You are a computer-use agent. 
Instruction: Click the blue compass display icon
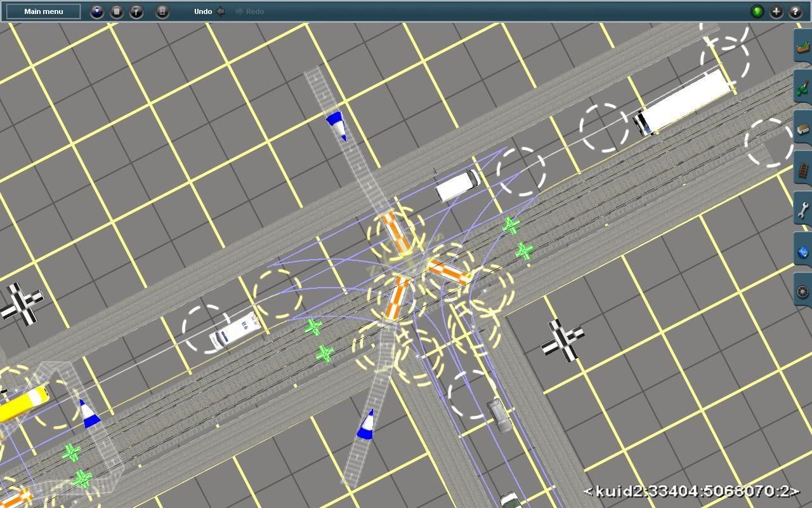click(x=97, y=11)
